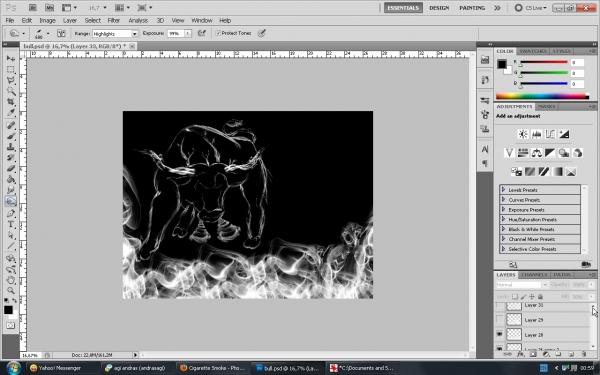Expand Selective Color Presets
The width and height of the screenshot is (600, 375).
[503, 249]
